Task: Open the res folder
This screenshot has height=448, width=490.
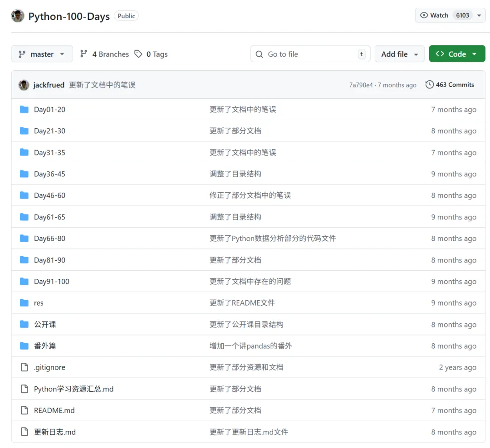Action: 39,303
